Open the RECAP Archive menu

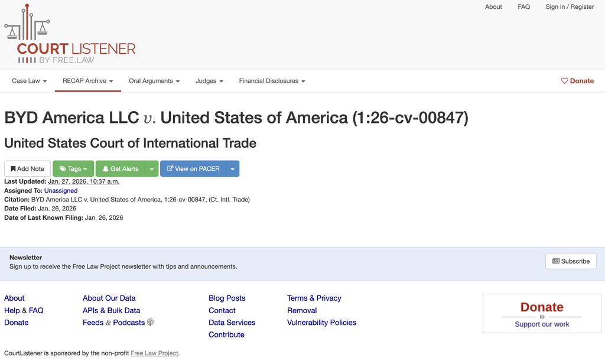88,81
